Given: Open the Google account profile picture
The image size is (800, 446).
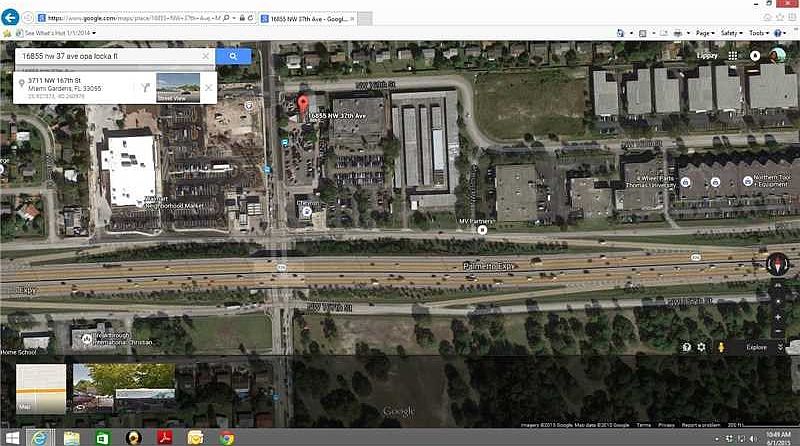Looking at the screenshot, I should point(778,55).
